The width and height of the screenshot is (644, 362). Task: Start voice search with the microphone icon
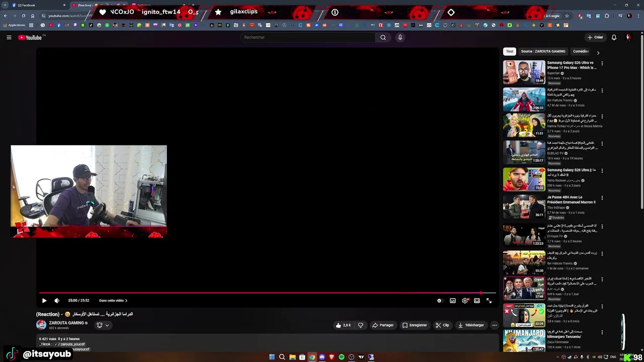coord(400,37)
